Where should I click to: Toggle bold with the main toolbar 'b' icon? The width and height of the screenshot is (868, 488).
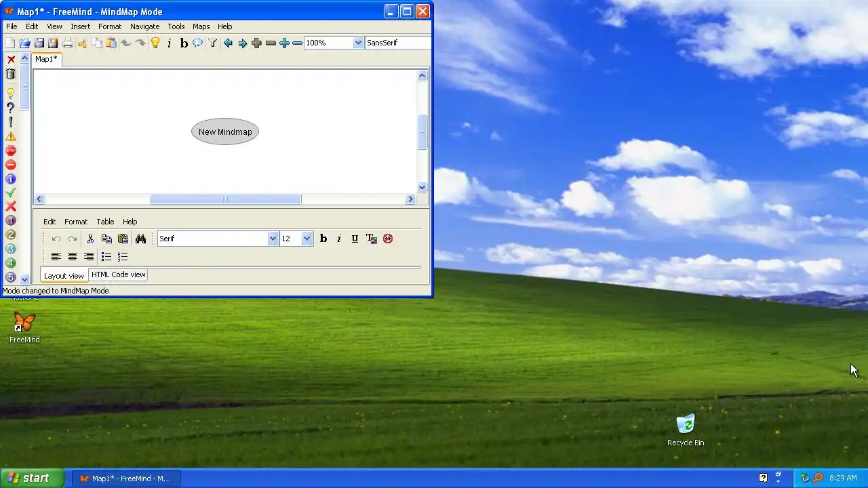pyautogui.click(x=184, y=43)
